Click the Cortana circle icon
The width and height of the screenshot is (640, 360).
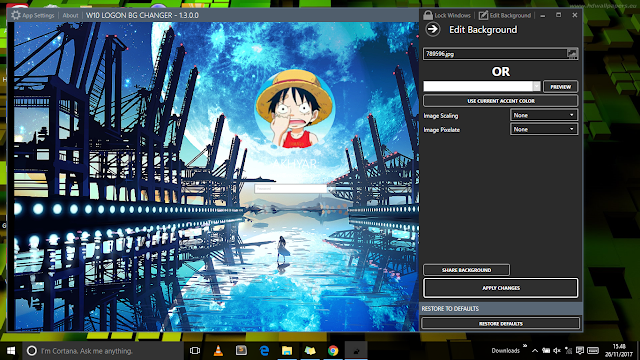pos(31,351)
